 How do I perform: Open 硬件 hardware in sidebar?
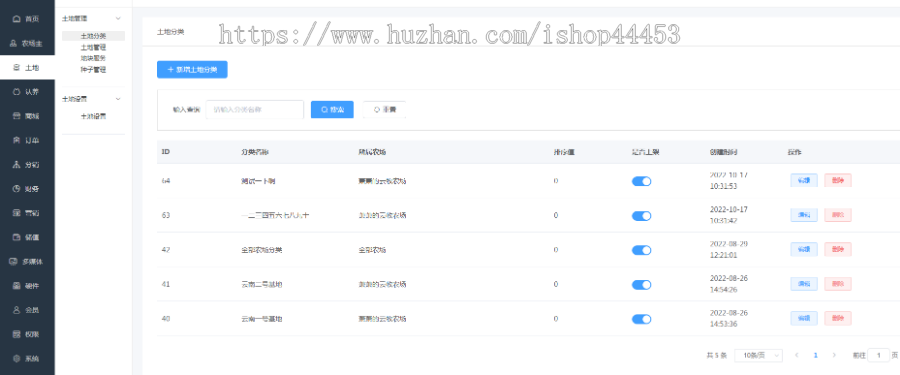(27, 286)
